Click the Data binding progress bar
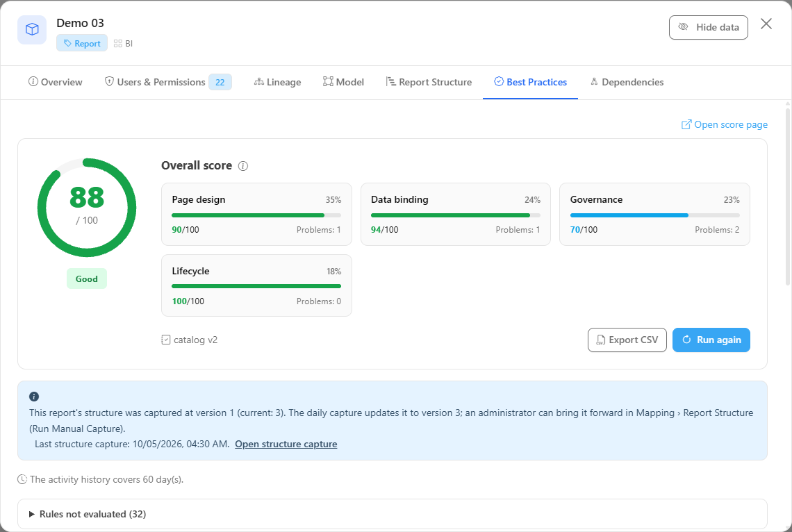792x532 pixels. tap(456, 215)
